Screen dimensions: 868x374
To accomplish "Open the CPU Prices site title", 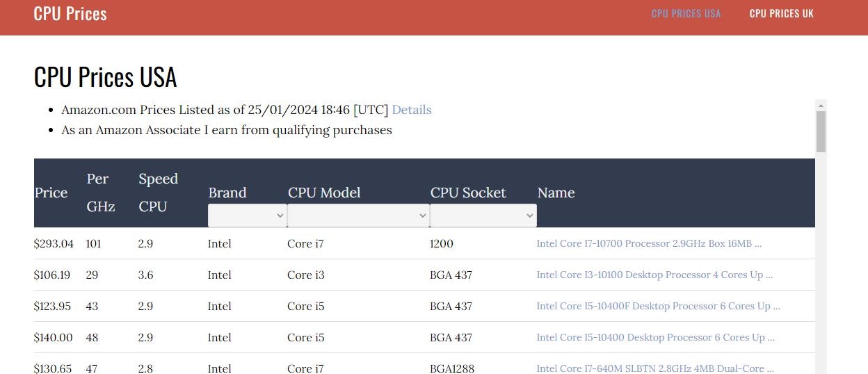I will (70, 14).
